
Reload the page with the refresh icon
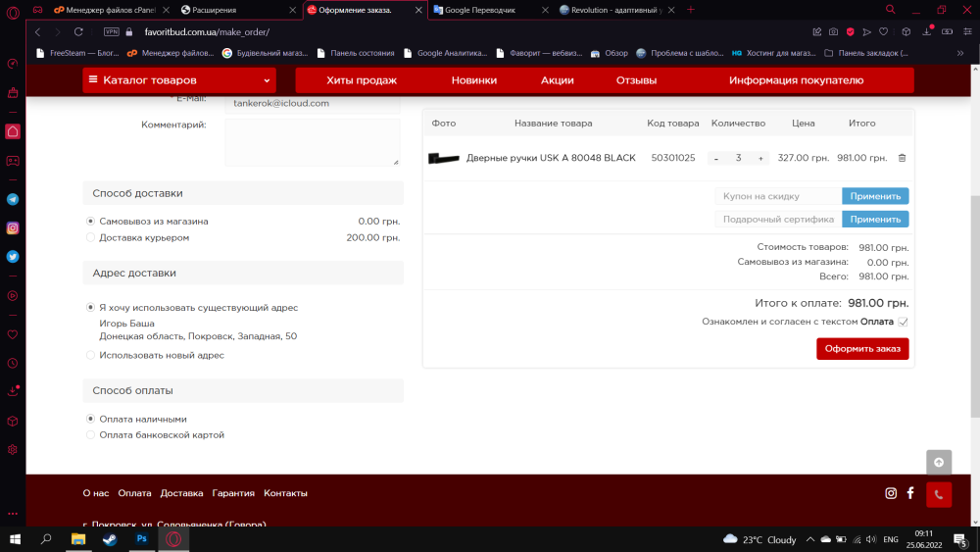[78, 31]
